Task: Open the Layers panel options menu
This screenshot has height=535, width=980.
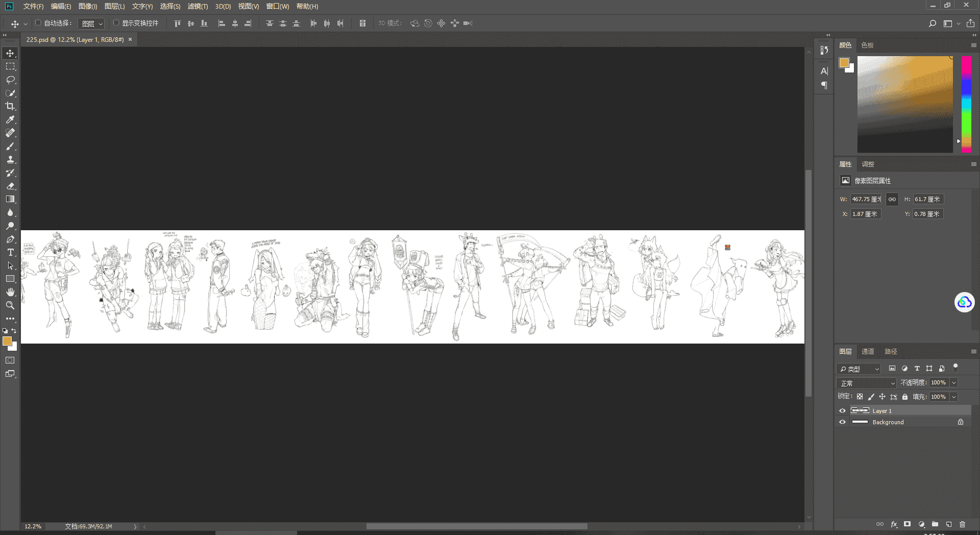Action: (973, 352)
